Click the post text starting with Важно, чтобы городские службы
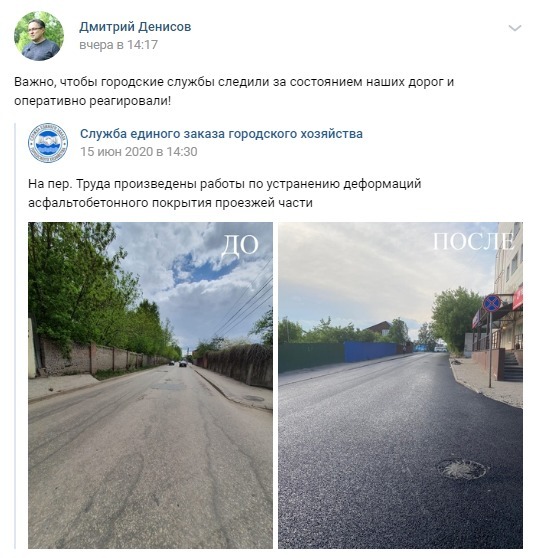The width and height of the screenshot is (537, 558). click(x=234, y=91)
